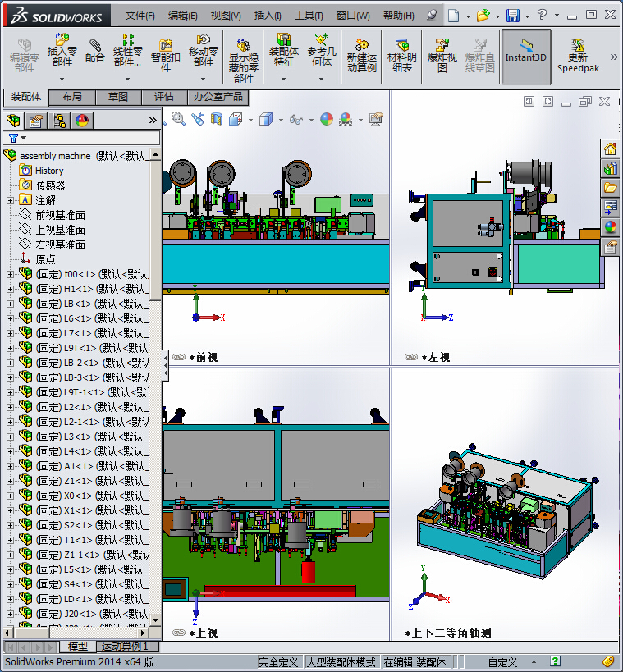Click Display Style cube icon

(x=266, y=119)
